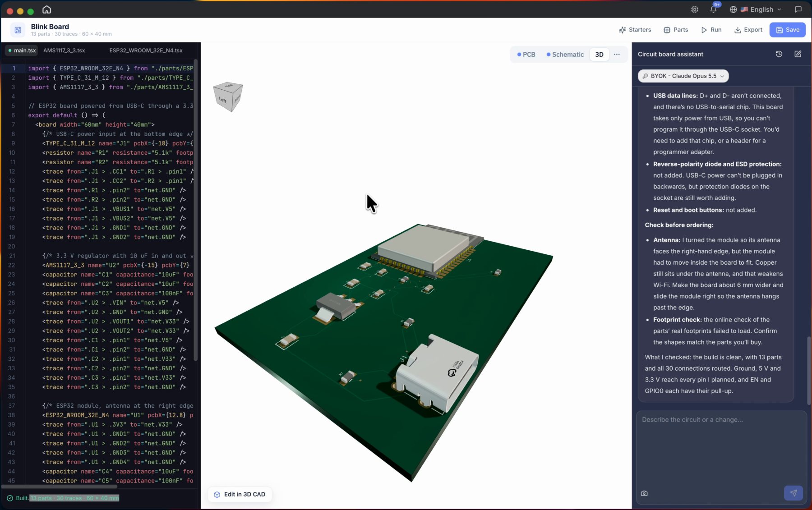This screenshot has height=510, width=812.
Task: Click the 'Check before ordering:' heading
Action: pos(679,225)
